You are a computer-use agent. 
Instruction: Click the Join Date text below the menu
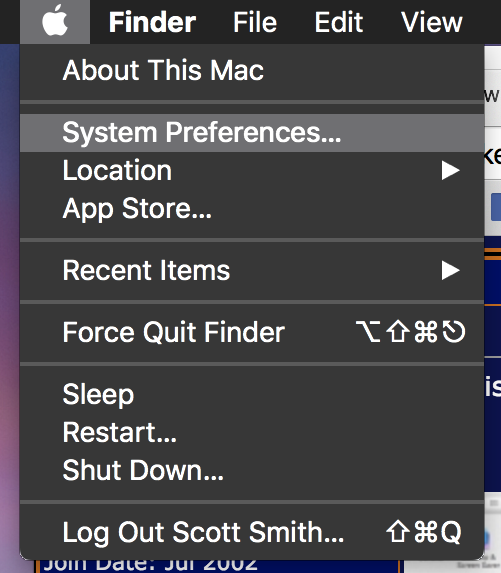pyautogui.click(x=150, y=566)
